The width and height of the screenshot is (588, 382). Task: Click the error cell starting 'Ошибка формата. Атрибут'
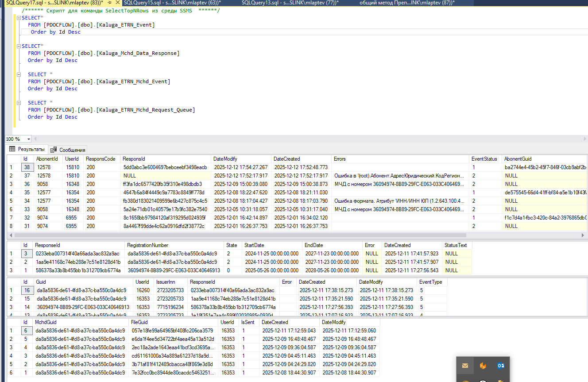point(400,201)
